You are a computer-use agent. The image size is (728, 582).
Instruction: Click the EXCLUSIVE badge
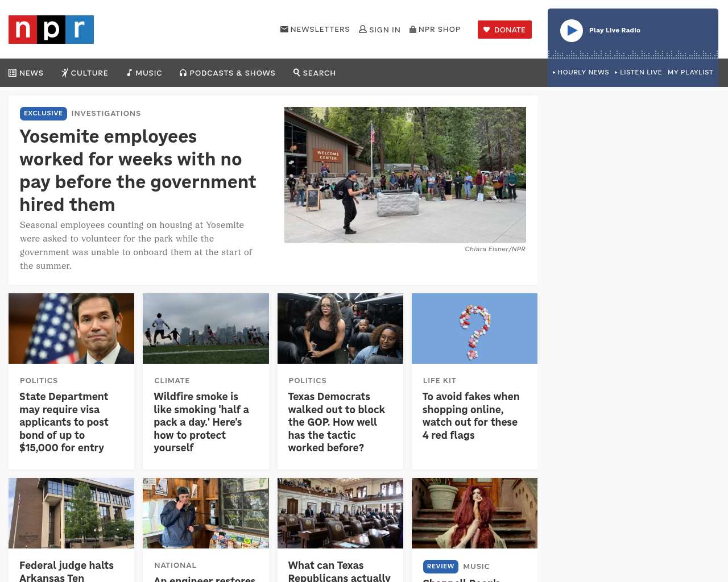(43, 114)
